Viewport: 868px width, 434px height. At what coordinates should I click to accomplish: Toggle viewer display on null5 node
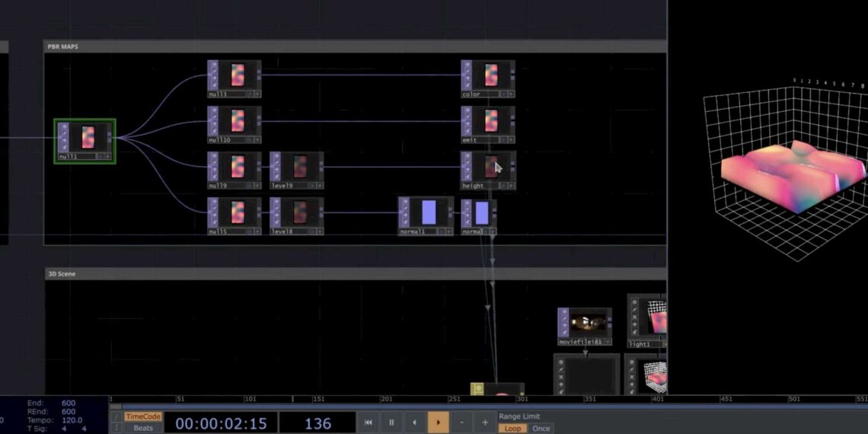(251, 232)
